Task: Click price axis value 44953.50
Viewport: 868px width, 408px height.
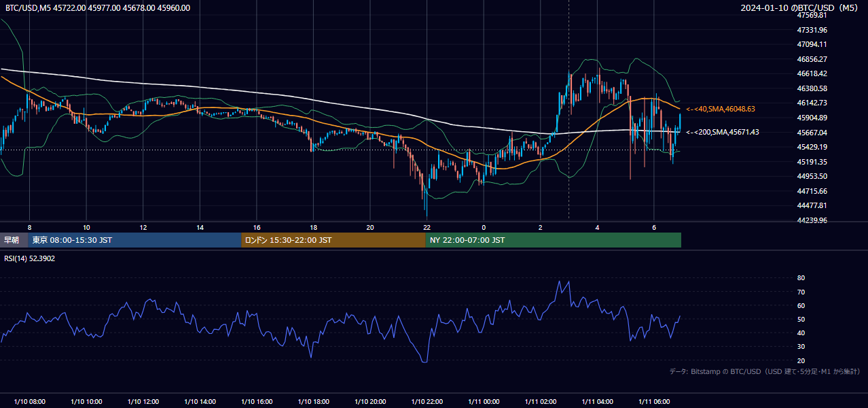Action: (812, 176)
